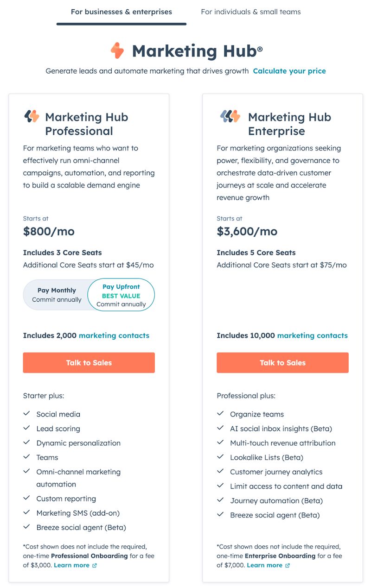Click Talk to Sales under Marketing Hub Professional
The image size is (371, 588).
pyautogui.click(x=89, y=362)
